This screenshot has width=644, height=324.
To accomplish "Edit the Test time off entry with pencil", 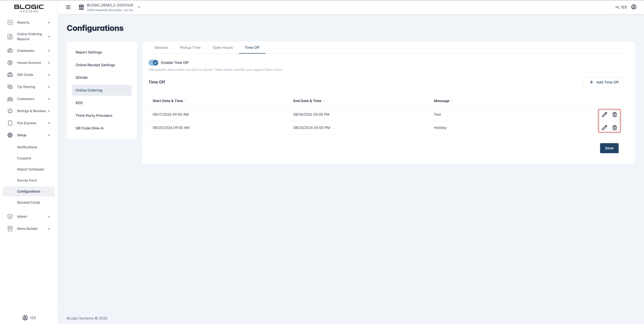I will coord(605,114).
